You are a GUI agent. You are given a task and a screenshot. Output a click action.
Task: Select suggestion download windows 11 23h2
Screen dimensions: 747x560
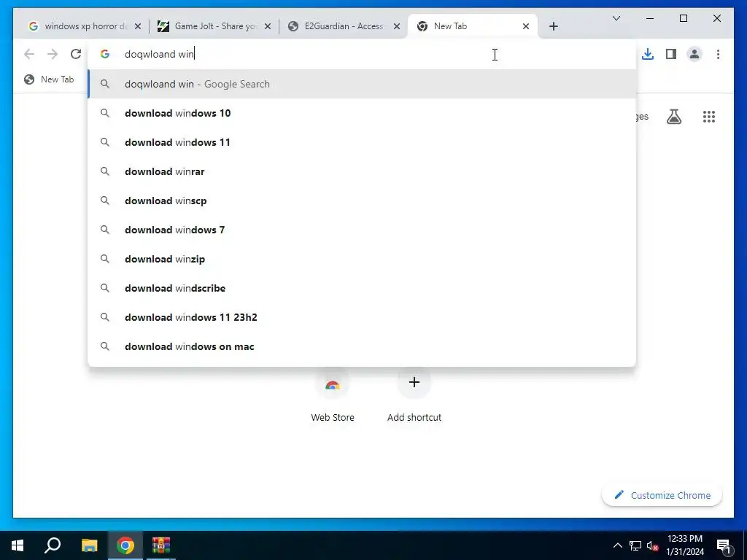click(362, 317)
